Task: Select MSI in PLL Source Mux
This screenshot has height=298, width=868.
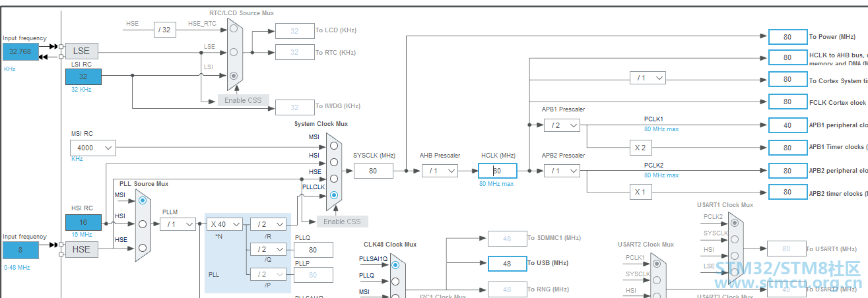Action: [143, 200]
